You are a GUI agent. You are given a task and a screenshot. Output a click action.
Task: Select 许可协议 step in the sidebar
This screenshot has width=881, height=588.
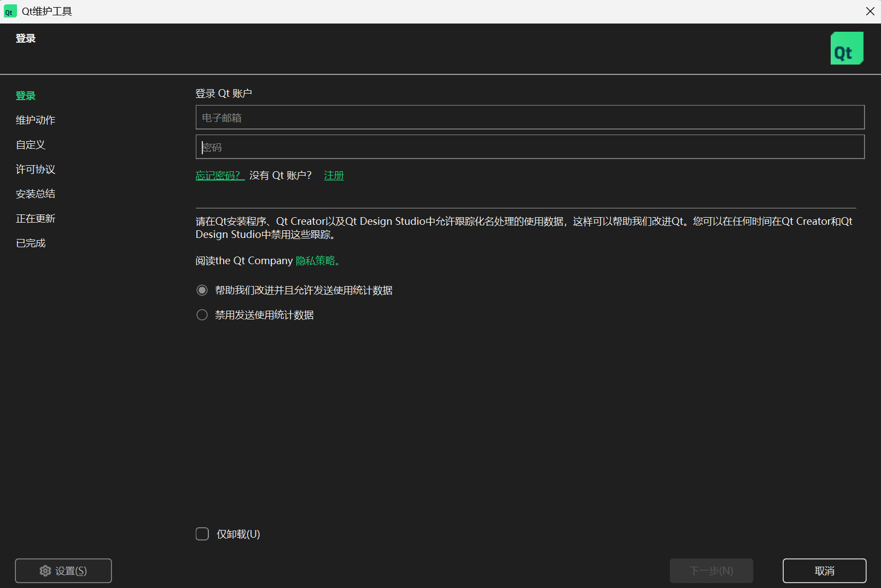click(36, 170)
